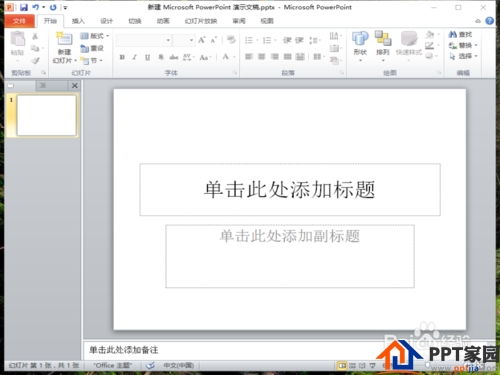Open the 文件 (File) tab
This screenshot has width=500, height=375.
[x=19, y=21]
